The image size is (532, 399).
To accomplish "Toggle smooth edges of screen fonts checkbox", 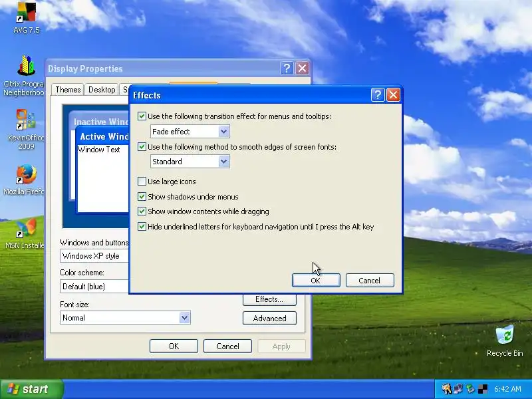I will (142, 147).
